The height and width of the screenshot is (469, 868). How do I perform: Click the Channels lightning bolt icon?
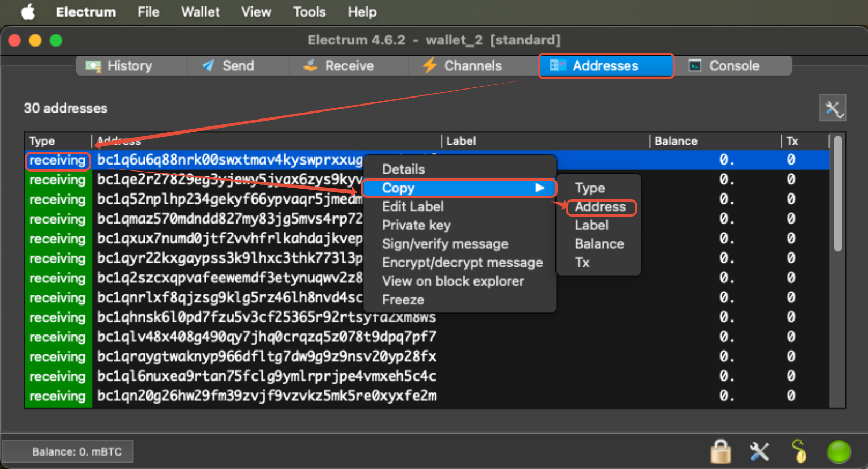tap(429, 66)
